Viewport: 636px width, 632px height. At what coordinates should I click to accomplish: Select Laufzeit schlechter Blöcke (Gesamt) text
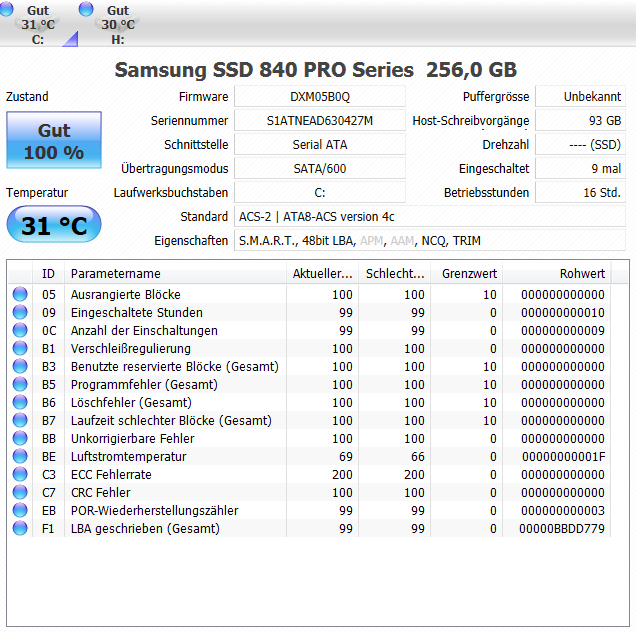[171, 420]
